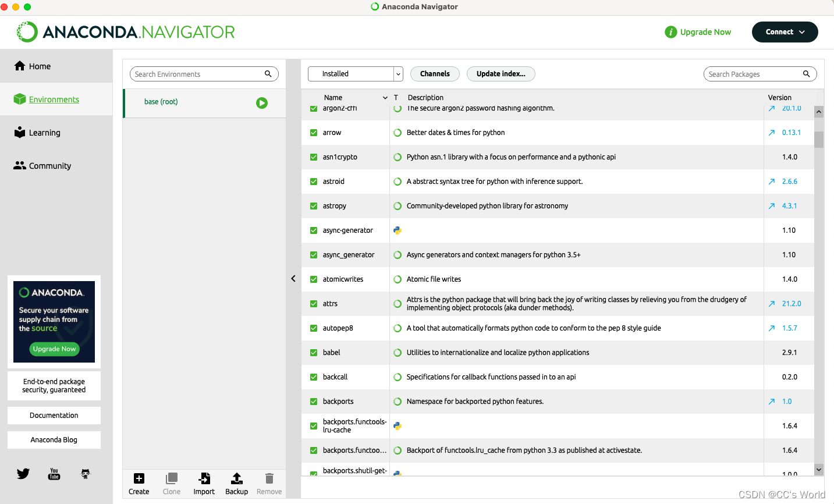Click the scrollbar down arrow
Viewport: 834px width, 504px height.
coord(819,469)
